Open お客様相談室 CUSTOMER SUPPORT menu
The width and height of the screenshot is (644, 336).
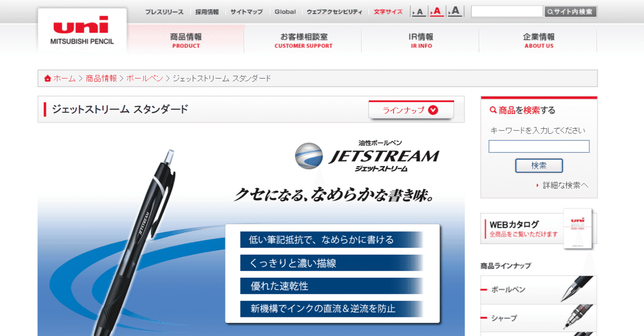click(303, 40)
